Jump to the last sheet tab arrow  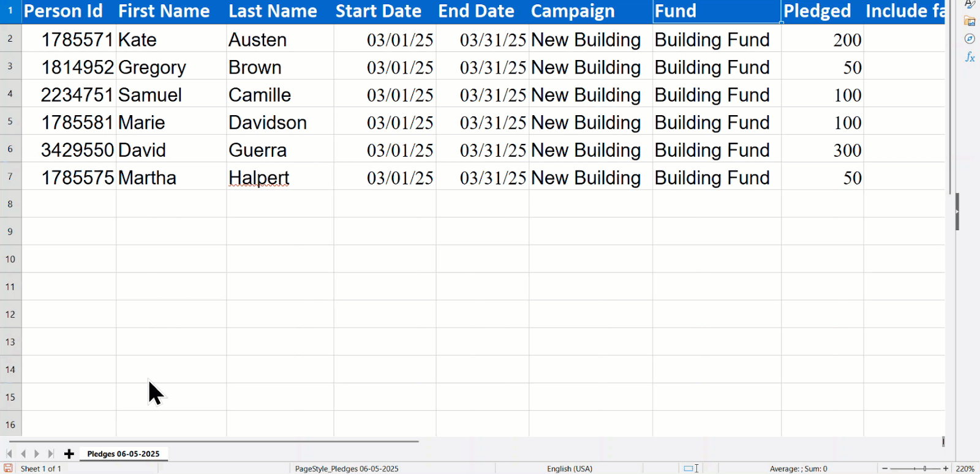(x=51, y=454)
